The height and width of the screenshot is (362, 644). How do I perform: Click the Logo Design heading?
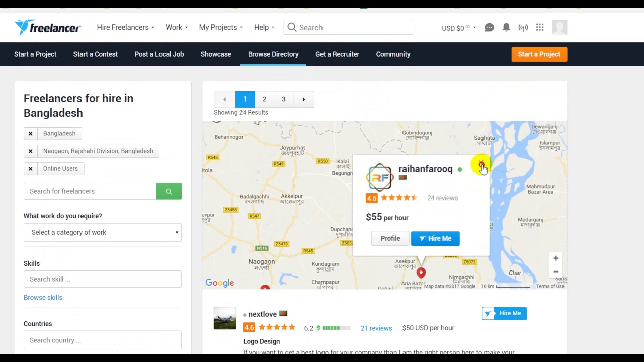[262, 341]
